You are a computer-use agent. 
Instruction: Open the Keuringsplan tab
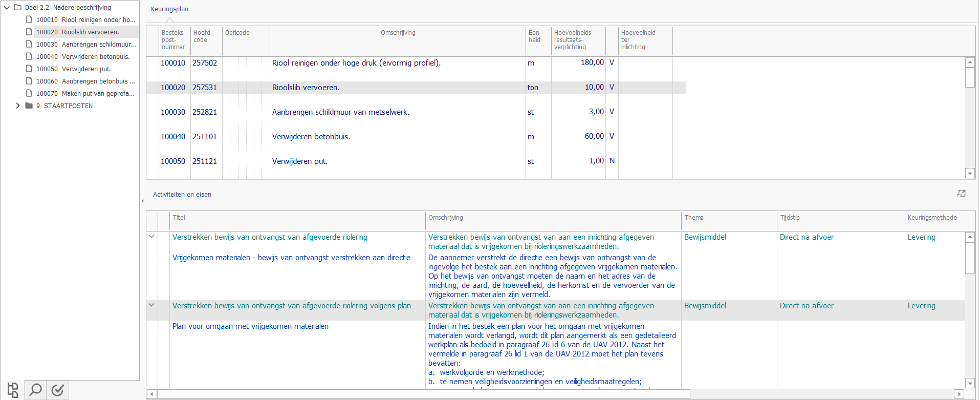coord(169,9)
